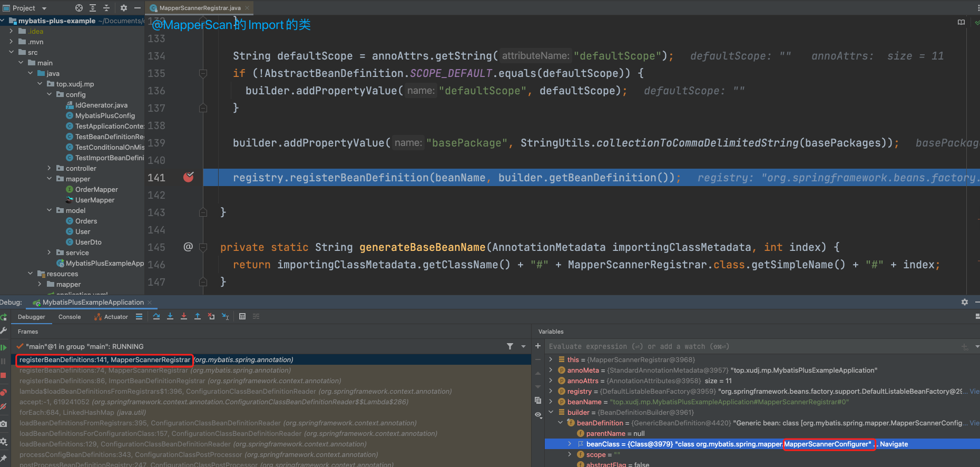
Task: Open the frames filter funnel icon
Action: 510,346
